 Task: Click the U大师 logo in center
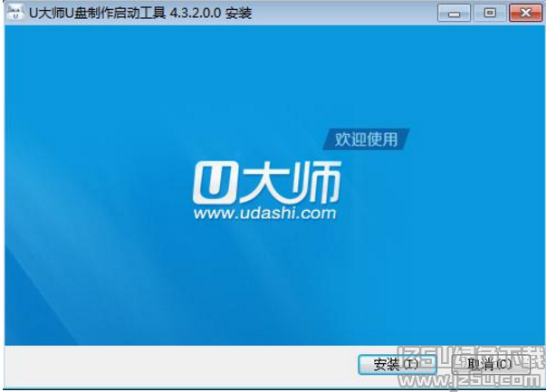266,182
